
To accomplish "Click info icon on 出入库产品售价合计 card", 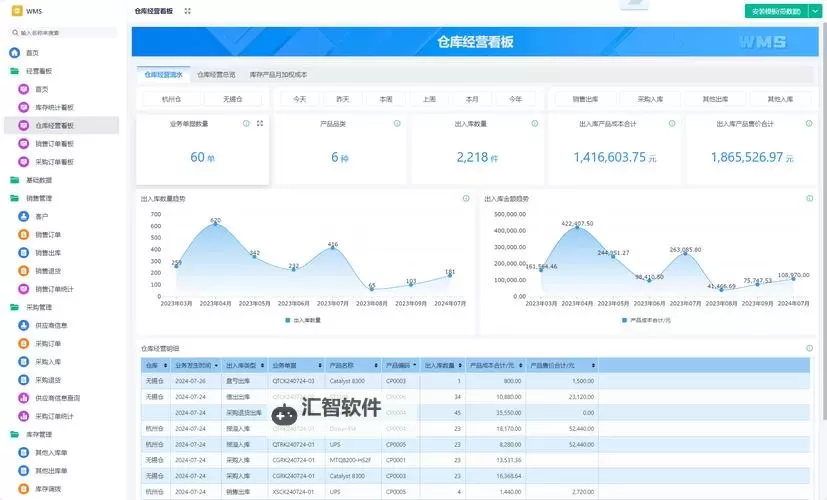I will point(809,123).
